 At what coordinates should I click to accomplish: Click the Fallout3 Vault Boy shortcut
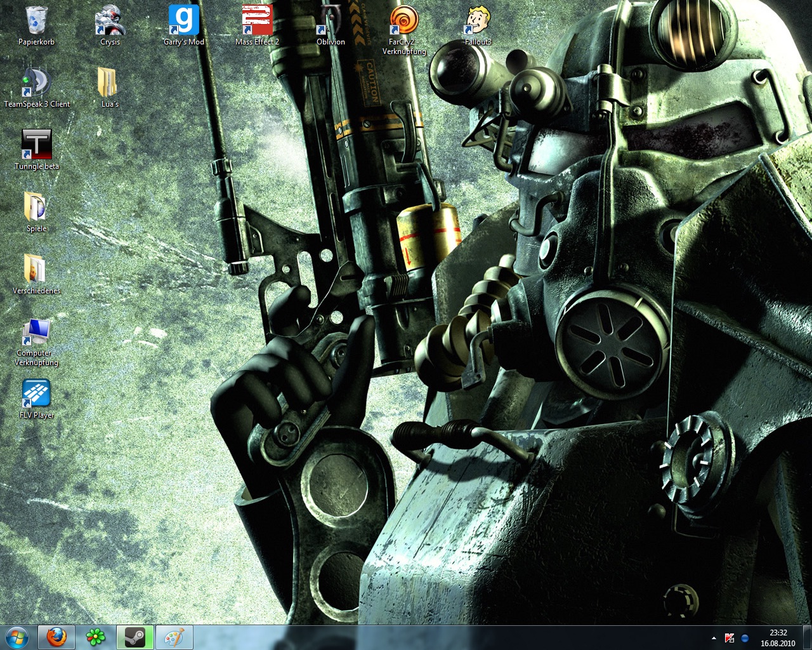(x=478, y=25)
